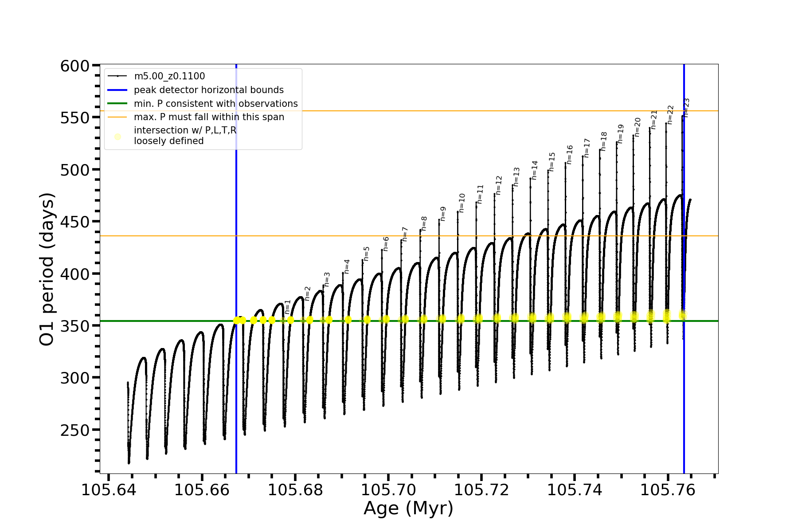Click the 600 y-axis tick label
This screenshot has width=798, height=532.
pyautogui.click(x=75, y=66)
